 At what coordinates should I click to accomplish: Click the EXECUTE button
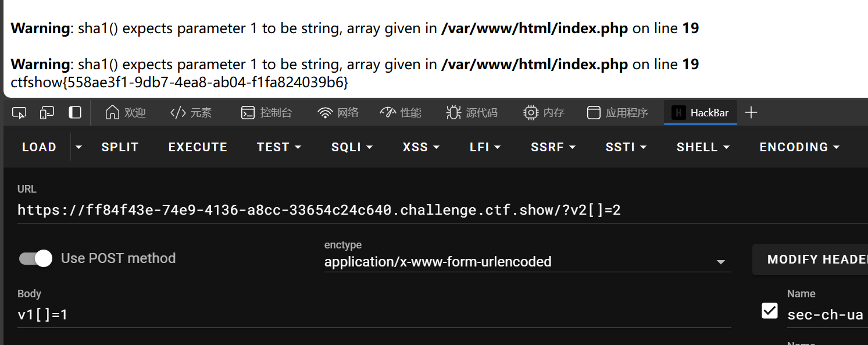(x=198, y=147)
